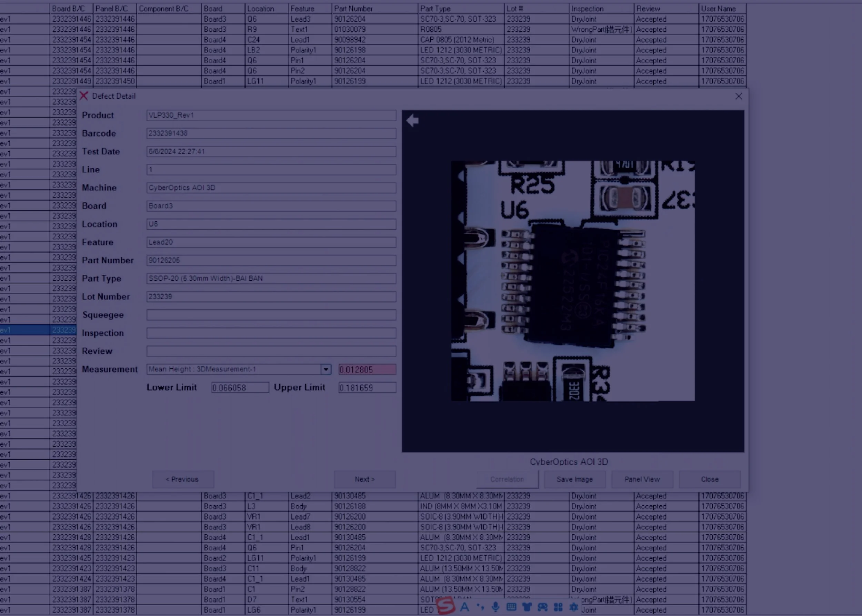The width and height of the screenshot is (862, 616).
Task: Click the U6 chip defect image
Action: [x=573, y=281]
